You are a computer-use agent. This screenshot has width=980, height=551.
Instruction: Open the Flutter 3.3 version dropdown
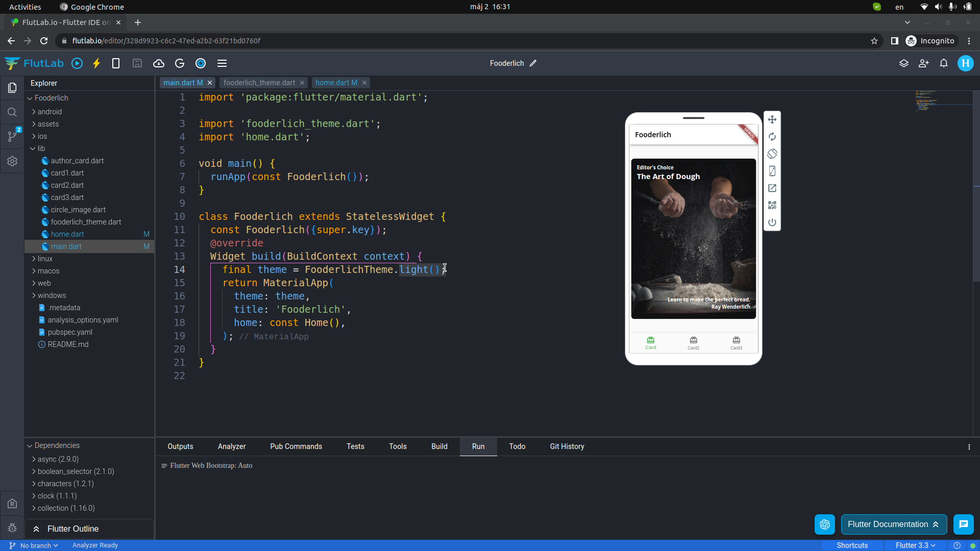coord(916,545)
